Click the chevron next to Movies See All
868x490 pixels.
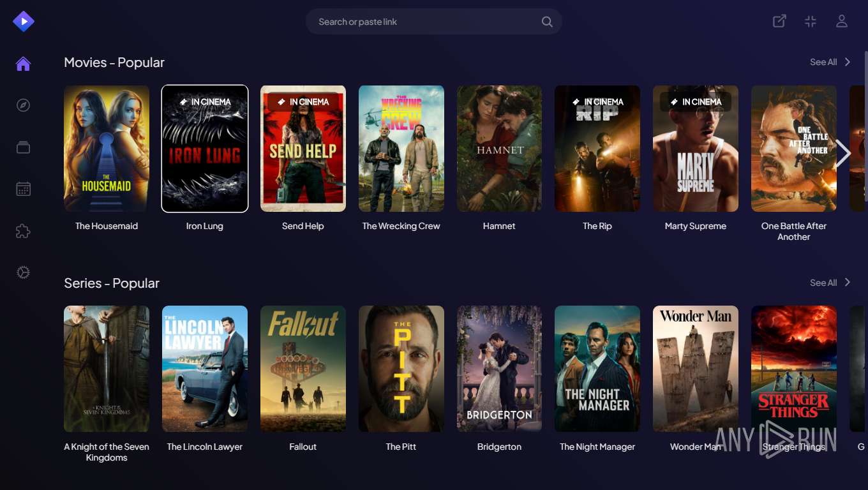(x=848, y=62)
